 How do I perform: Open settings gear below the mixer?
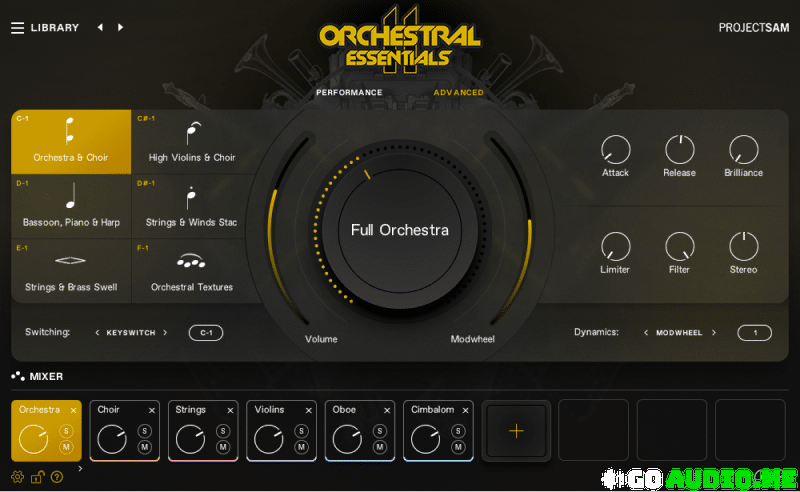[x=17, y=477]
